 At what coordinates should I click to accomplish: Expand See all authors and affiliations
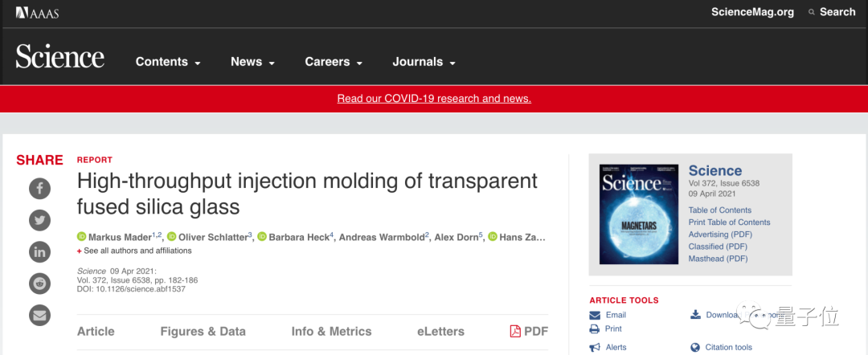(x=137, y=251)
